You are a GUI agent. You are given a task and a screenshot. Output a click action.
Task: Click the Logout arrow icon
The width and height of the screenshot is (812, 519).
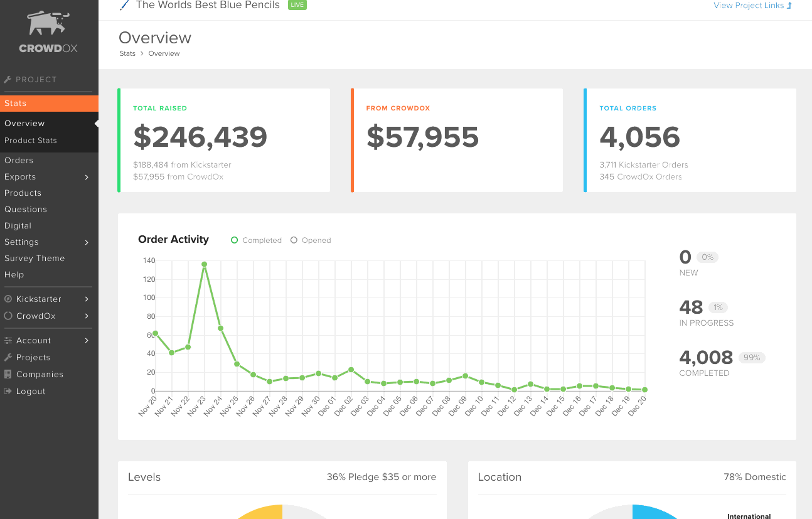(x=8, y=391)
